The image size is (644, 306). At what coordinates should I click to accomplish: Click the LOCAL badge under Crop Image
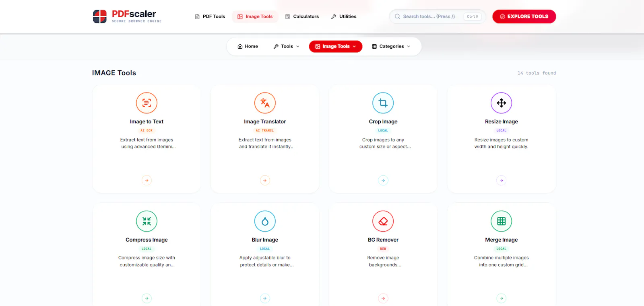[383, 131]
